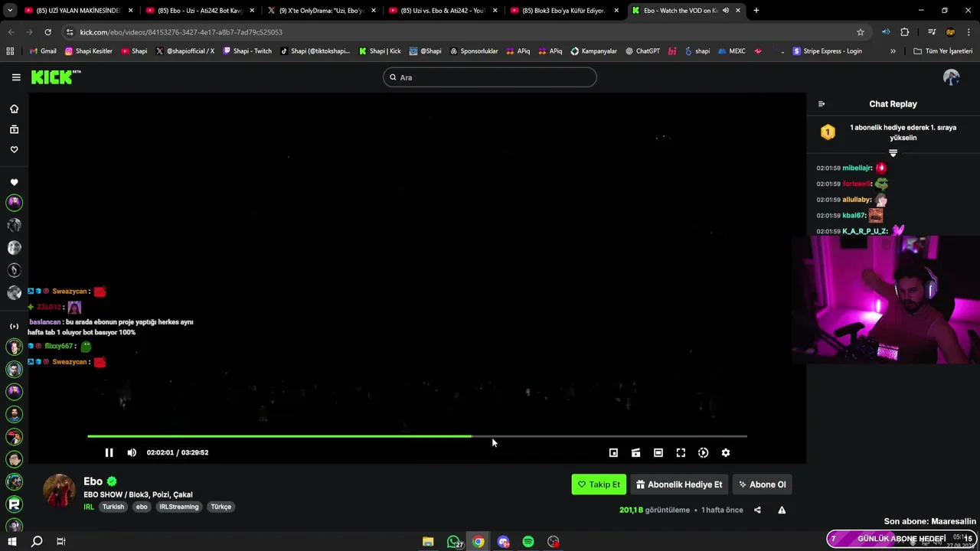Open Chrome apps grid shortcut
The image size is (980, 551).
[x=10, y=51]
